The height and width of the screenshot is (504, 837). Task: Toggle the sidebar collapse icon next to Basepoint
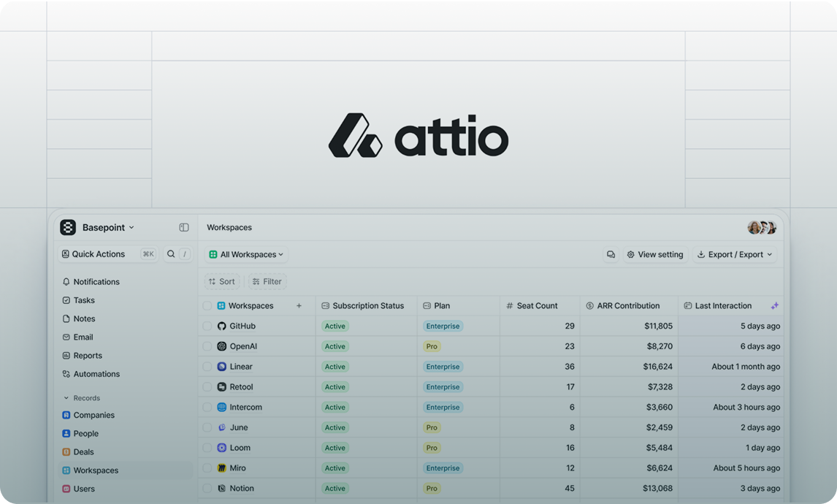click(x=184, y=227)
